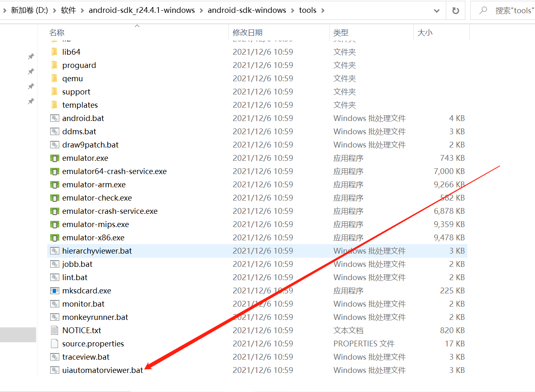Click the 820 KB size of NOTICE.txt
Screen dimensions: 535x392
click(x=452, y=330)
